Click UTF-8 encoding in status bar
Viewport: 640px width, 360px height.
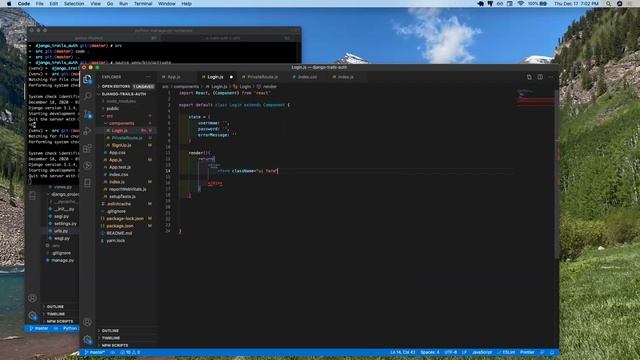click(x=451, y=352)
